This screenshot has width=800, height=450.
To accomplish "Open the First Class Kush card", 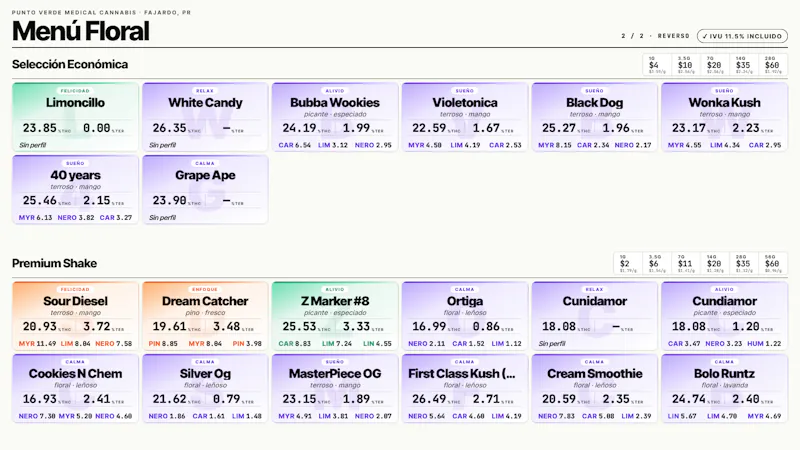I will point(465,388).
